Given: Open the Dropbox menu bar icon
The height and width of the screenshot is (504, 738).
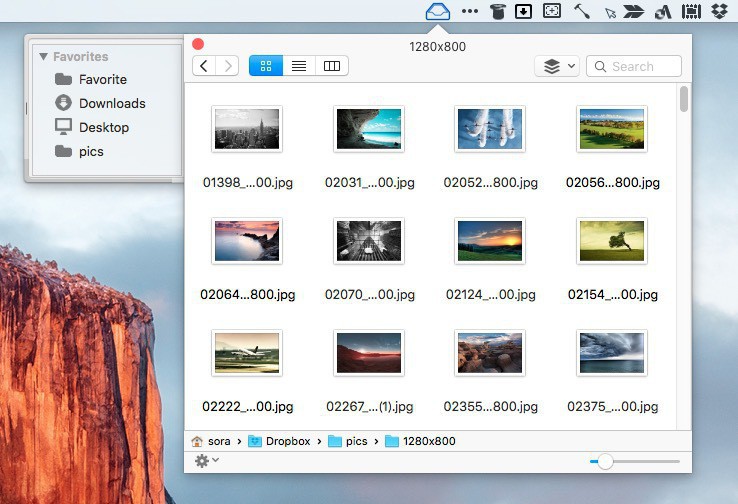Looking at the screenshot, I should tap(719, 11).
